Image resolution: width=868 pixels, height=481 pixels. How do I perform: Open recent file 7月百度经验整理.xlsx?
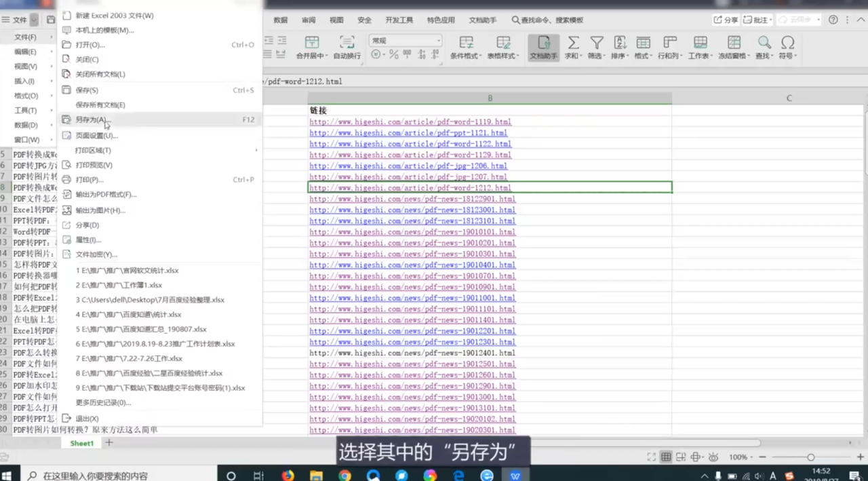coord(159,300)
